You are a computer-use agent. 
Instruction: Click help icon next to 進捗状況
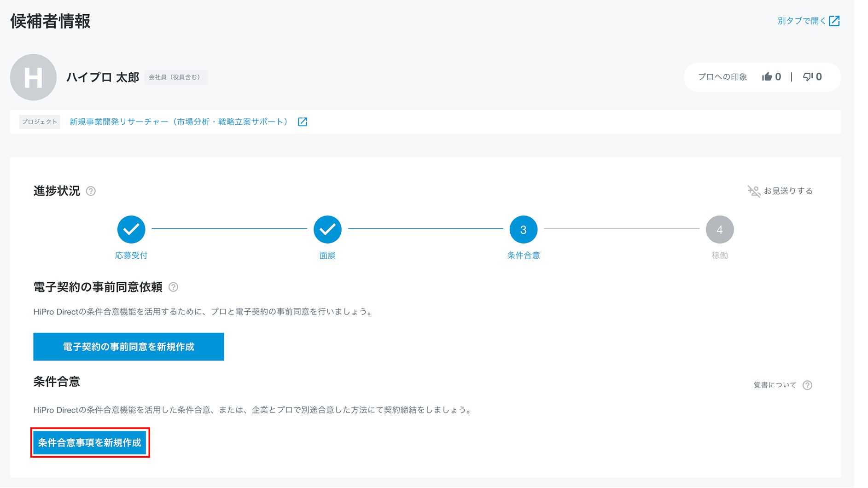91,191
